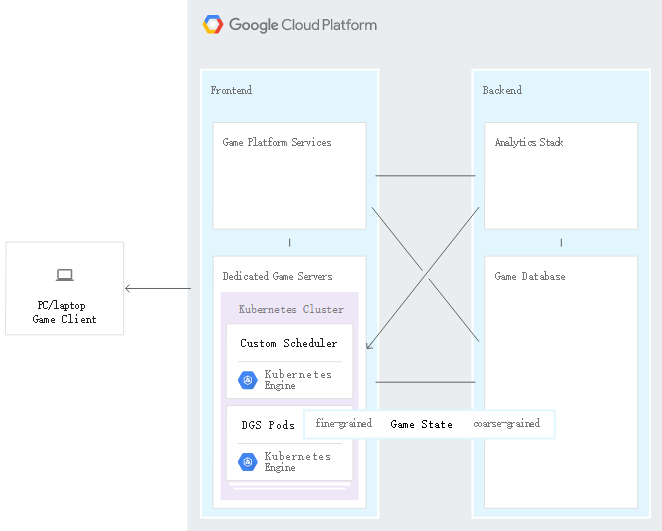The height and width of the screenshot is (531, 662).
Task: Click the DGS Pods label
Action: (268, 425)
